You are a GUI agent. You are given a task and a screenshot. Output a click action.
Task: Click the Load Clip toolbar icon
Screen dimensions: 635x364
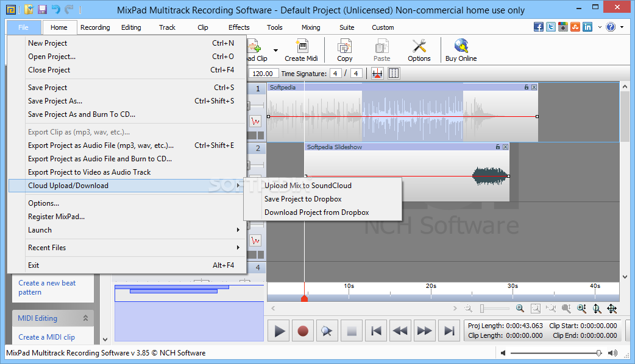pyautogui.click(x=255, y=51)
